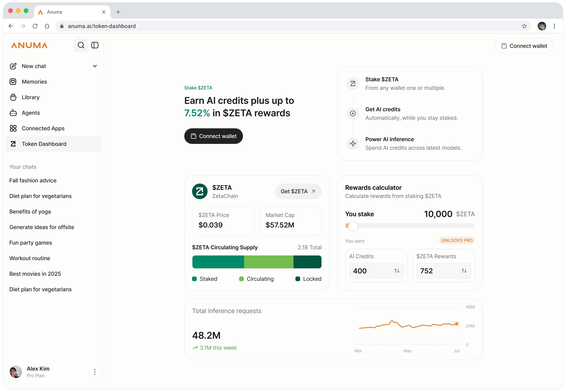566x392 pixels.
Task: Click the Power AI inference sparkle icon
Action: [353, 143]
